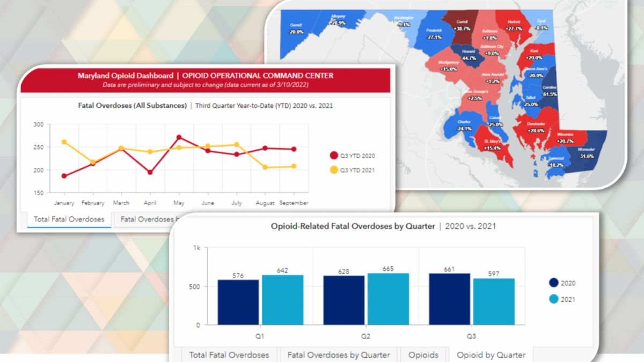Screen dimensions: 644x362
Task: Select Total Fatal Overdoses tab below bar chart
Action: (229, 354)
